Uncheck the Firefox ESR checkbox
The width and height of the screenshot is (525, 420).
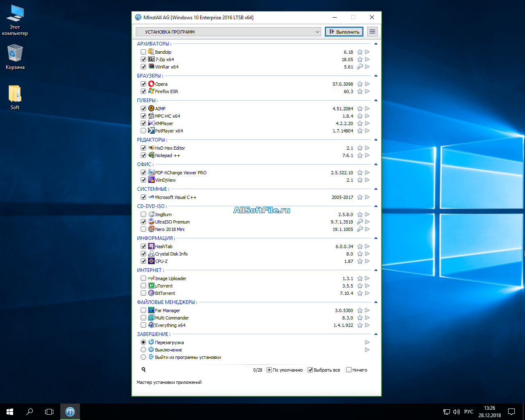point(143,91)
